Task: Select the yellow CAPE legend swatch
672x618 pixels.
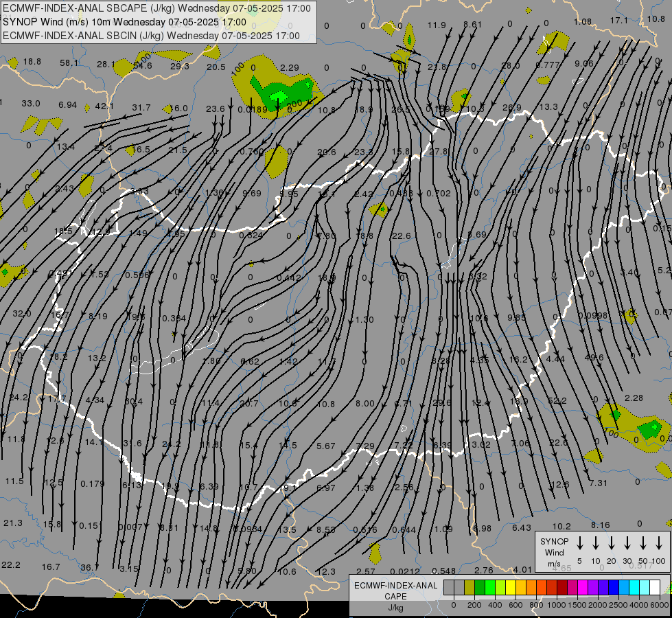Action: 511,588
